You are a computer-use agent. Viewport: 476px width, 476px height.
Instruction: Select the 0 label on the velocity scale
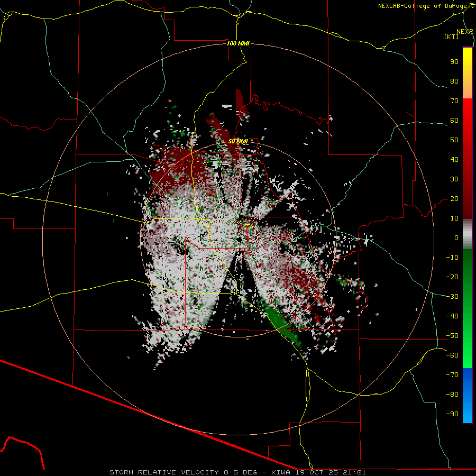click(x=456, y=238)
